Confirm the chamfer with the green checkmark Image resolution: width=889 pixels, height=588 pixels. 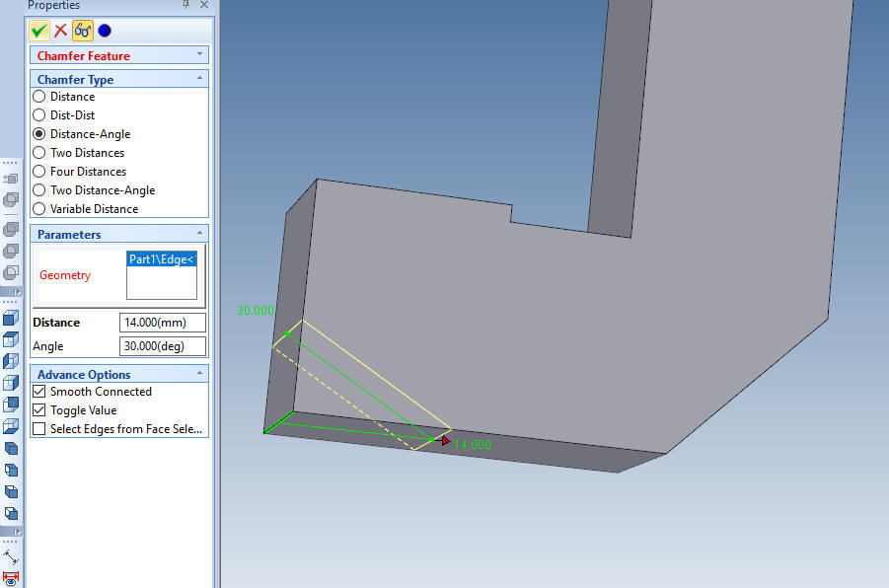39,31
